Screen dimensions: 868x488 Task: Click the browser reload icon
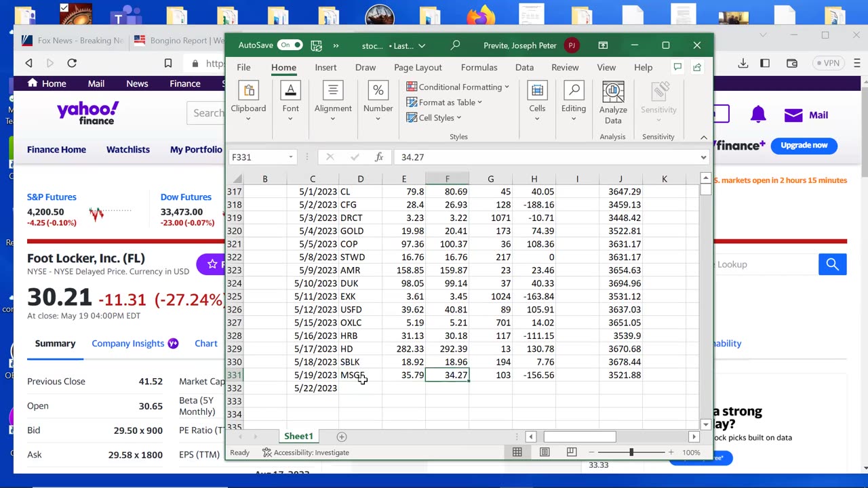pos(72,63)
